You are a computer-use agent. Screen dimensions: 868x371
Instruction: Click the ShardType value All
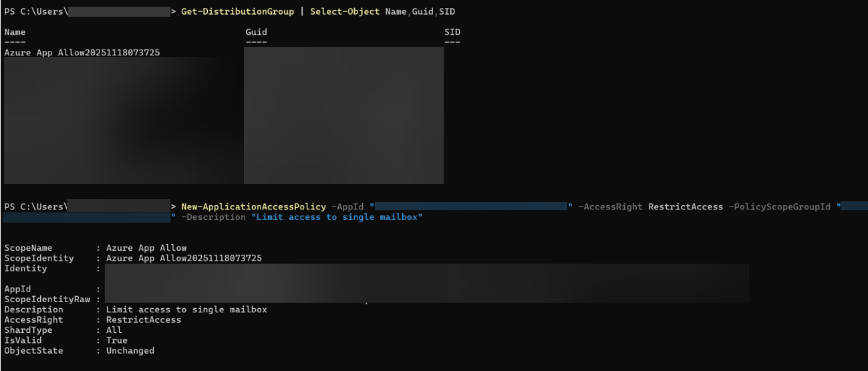[x=114, y=330]
